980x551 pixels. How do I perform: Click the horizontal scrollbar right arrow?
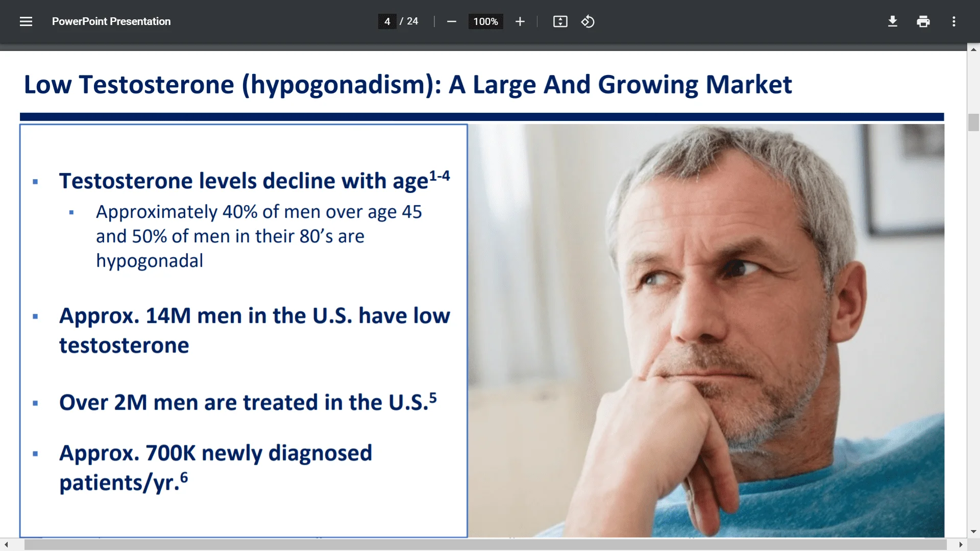pyautogui.click(x=961, y=545)
